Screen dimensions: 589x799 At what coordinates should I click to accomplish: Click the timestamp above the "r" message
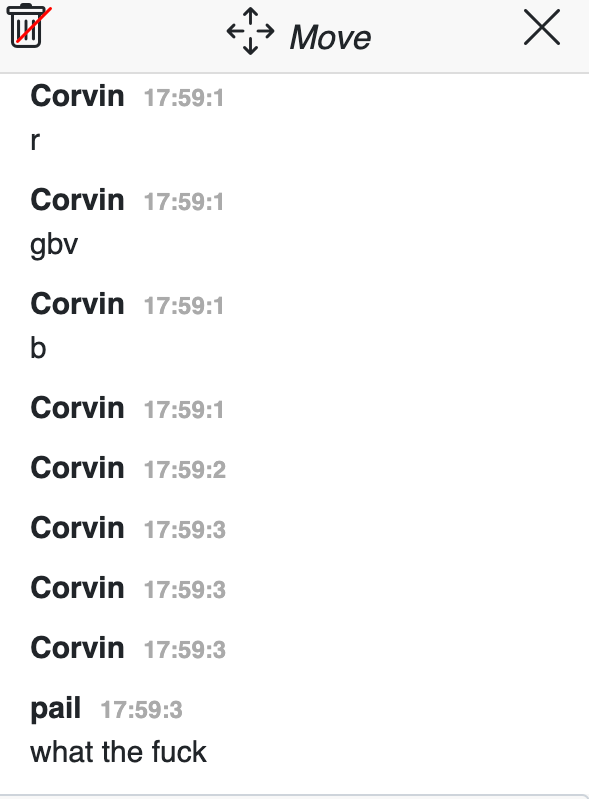tap(183, 98)
